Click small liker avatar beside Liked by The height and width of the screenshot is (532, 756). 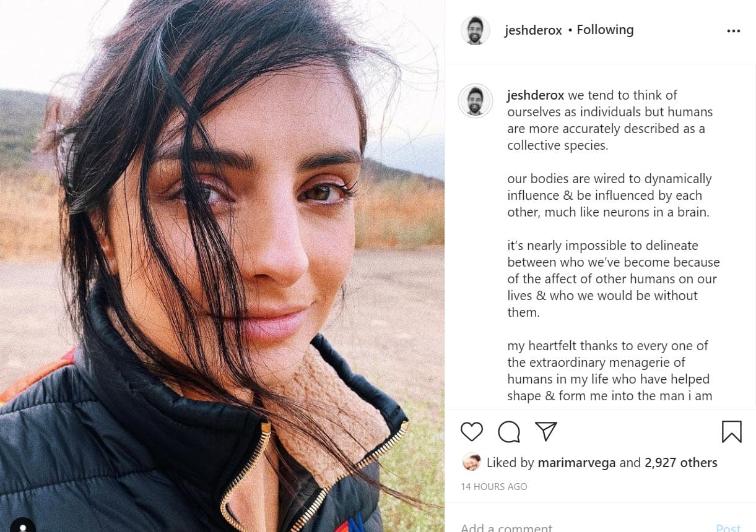click(x=471, y=462)
